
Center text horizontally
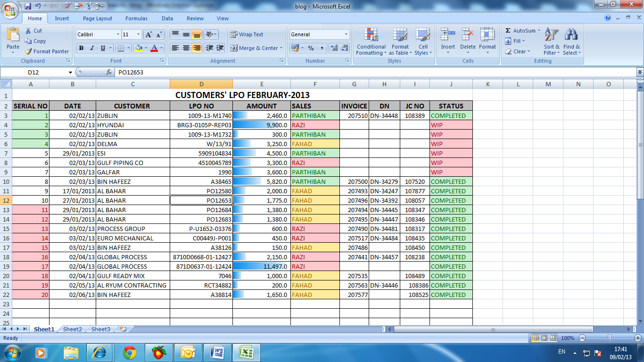click(x=186, y=48)
